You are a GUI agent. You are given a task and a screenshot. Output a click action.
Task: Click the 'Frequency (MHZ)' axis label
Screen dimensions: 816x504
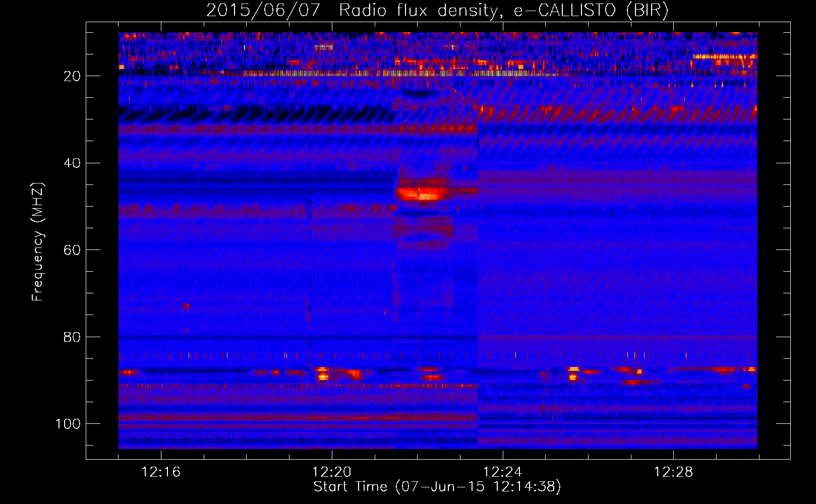coord(38,242)
